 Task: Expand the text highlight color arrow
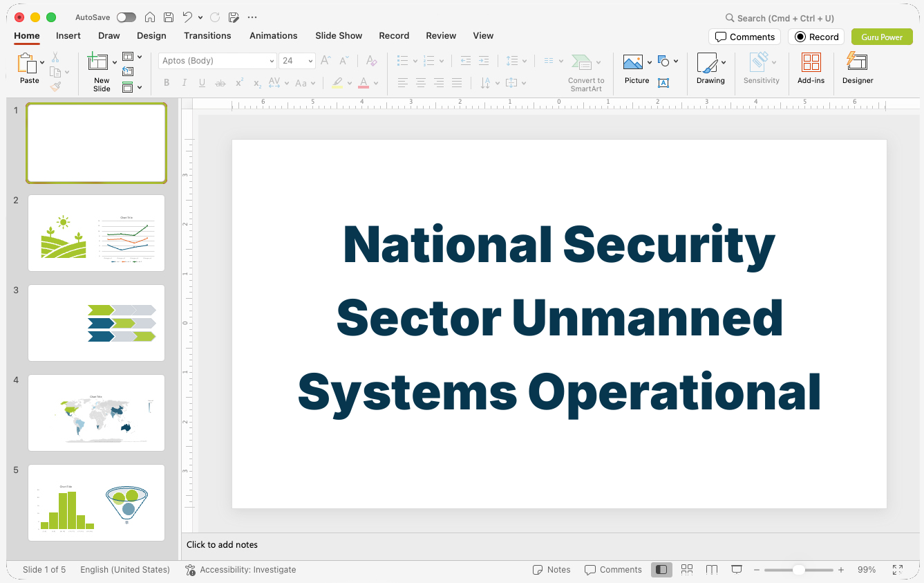(350, 84)
